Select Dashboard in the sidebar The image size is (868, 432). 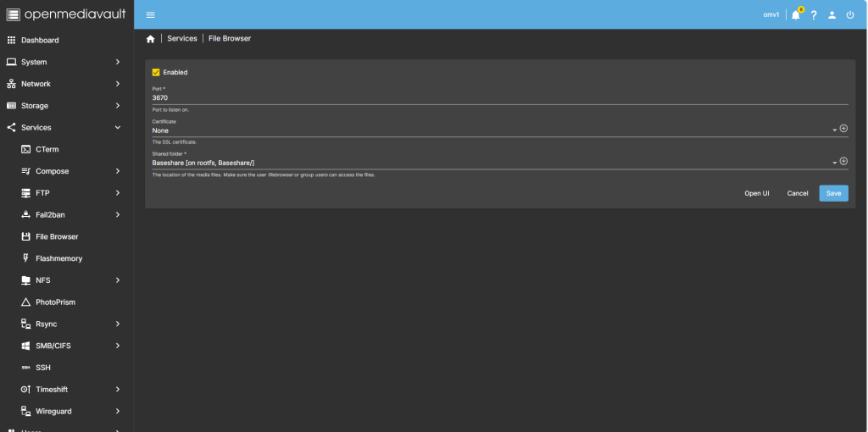coord(40,41)
